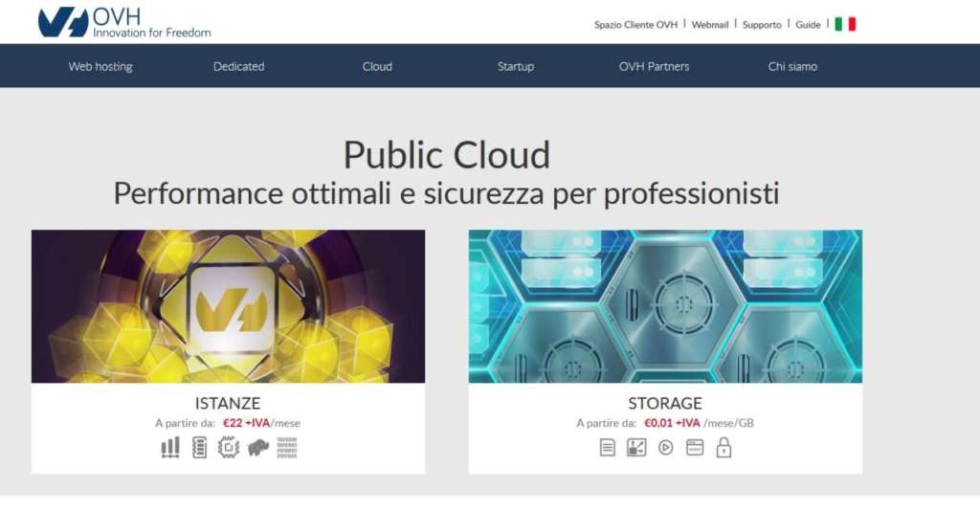This screenshot has height=511, width=980.
Task: Click the €0,01 +IVA price text
Action: [672, 423]
